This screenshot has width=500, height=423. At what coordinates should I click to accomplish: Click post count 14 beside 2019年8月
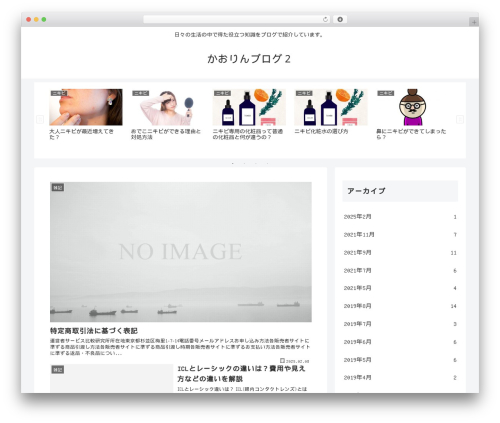[453, 306]
